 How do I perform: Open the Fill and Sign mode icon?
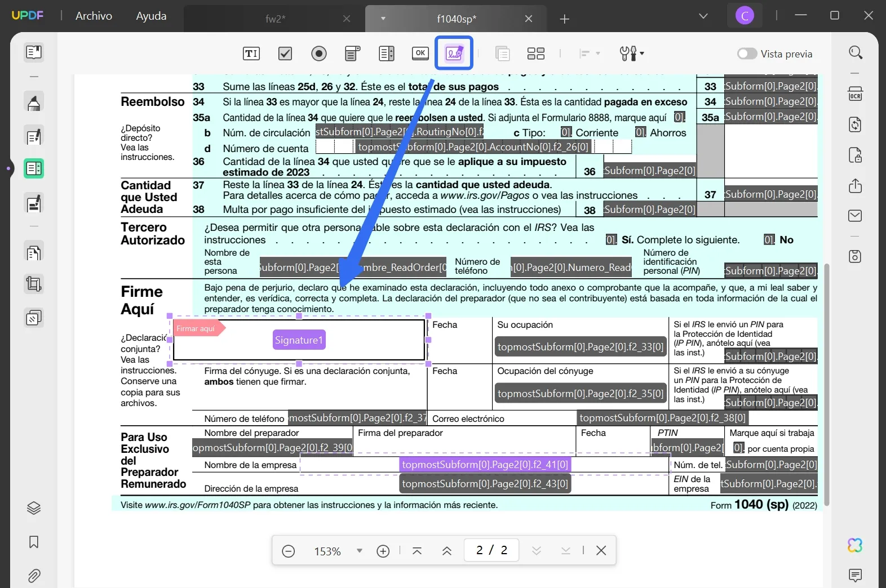[34, 203]
